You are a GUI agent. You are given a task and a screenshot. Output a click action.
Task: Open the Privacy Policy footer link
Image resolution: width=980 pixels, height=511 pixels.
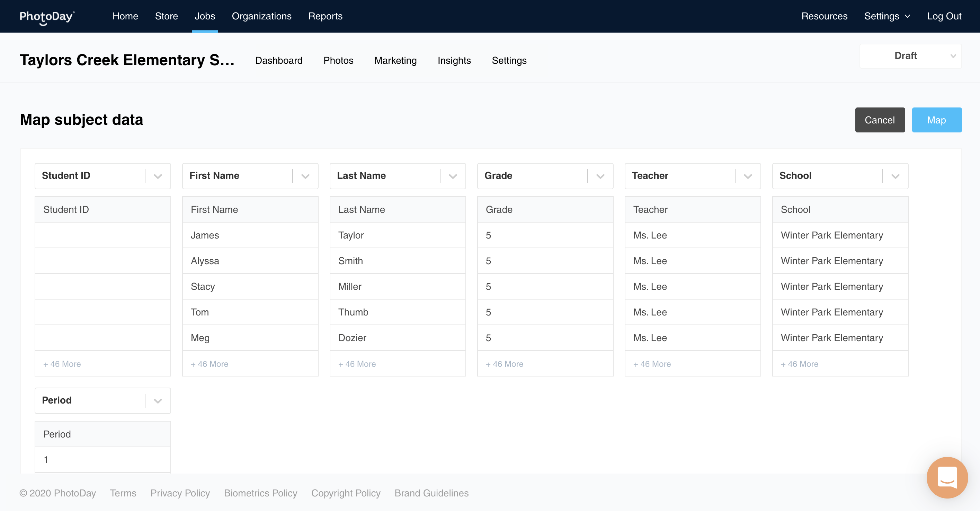coord(180,493)
